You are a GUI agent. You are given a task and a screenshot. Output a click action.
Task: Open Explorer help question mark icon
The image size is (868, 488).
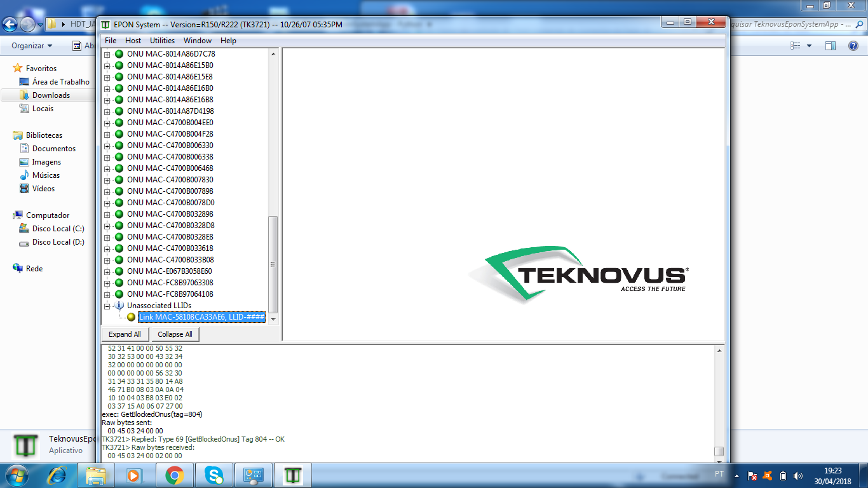pyautogui.click(x=853, y=46)
